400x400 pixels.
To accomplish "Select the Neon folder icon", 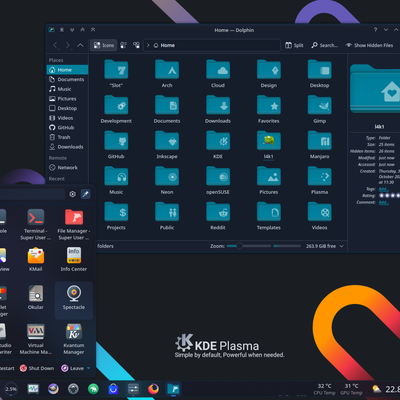I will (x=167, y=177).
